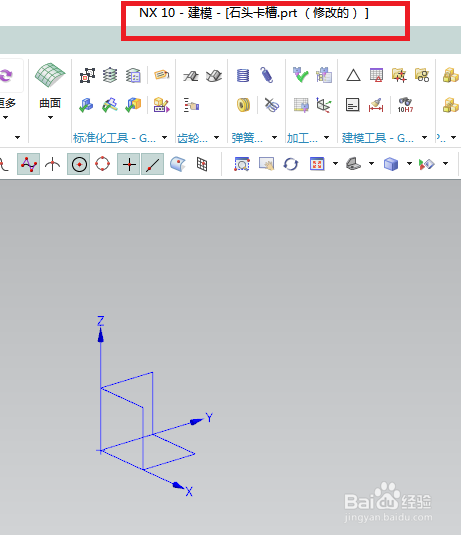Click the flat gear tooth profile icon

(x=191, y=75)
